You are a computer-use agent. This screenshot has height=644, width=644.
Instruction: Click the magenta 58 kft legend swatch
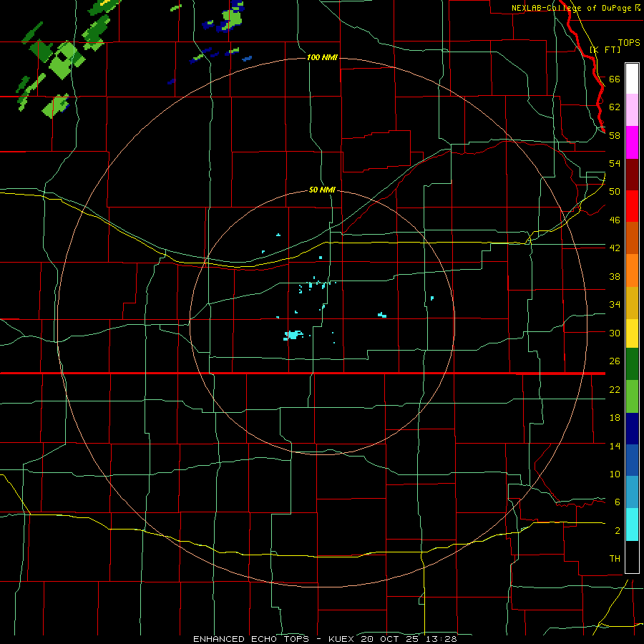pyautogui.click(x=632, y=142)
